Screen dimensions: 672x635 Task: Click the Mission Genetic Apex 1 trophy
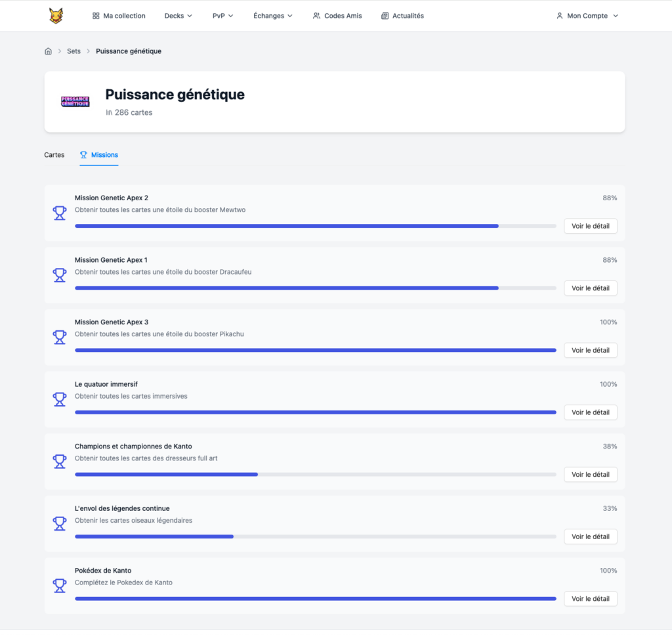tap(60, 275)
